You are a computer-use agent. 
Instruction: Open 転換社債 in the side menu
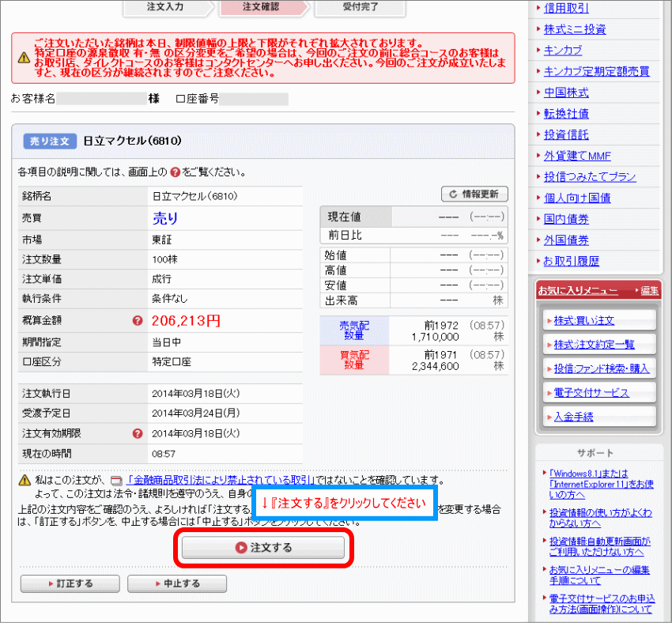pyautogui.click(x=566, y=113)
